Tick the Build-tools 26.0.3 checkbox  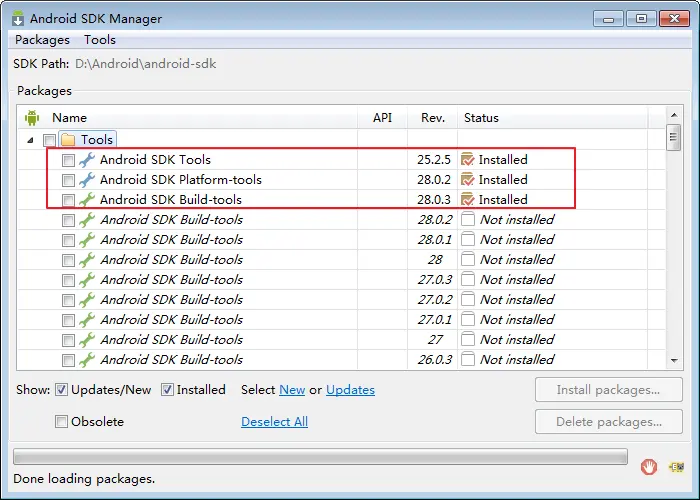point(68,360)
